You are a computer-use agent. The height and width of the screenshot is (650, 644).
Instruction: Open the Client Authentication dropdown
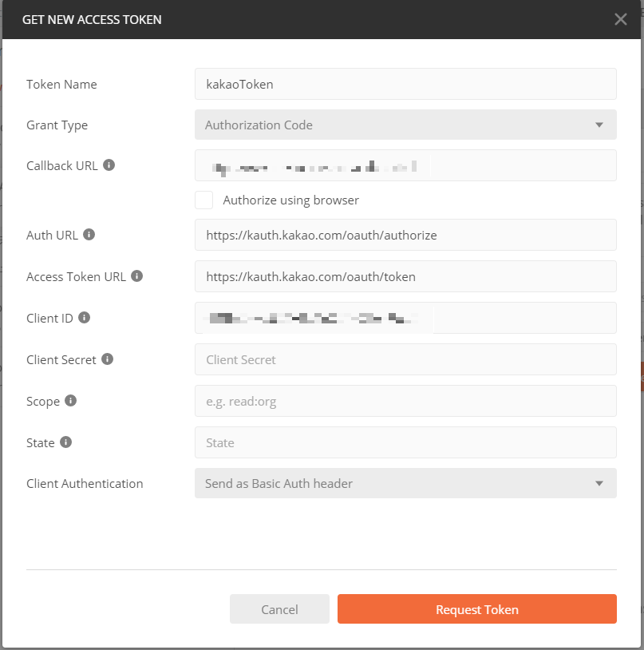tap(405, 483)
